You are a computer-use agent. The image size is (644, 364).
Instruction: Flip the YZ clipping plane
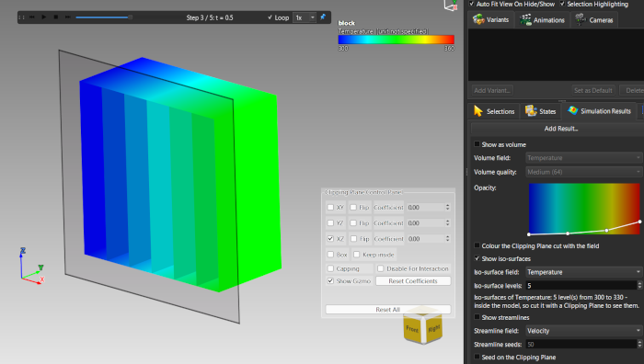[353, 222]
